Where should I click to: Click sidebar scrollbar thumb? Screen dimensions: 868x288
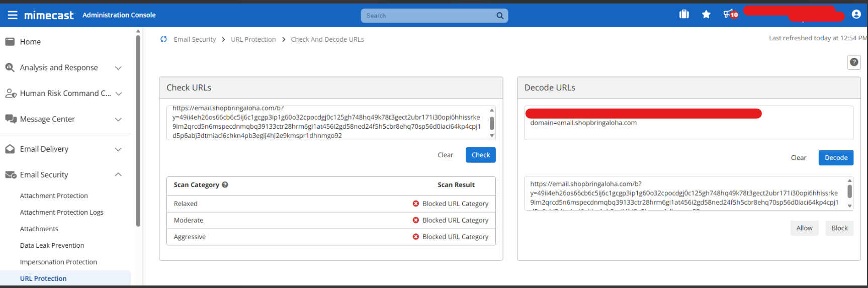click(138, 131)
